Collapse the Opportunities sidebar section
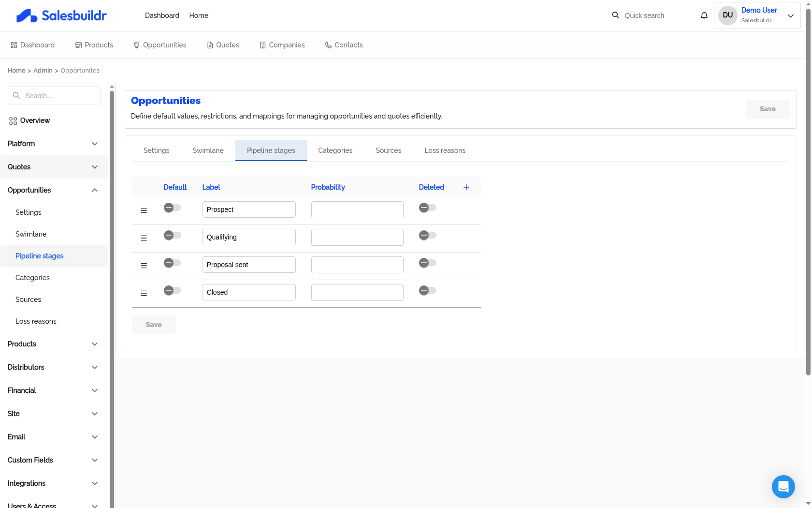 pos(53,190)
